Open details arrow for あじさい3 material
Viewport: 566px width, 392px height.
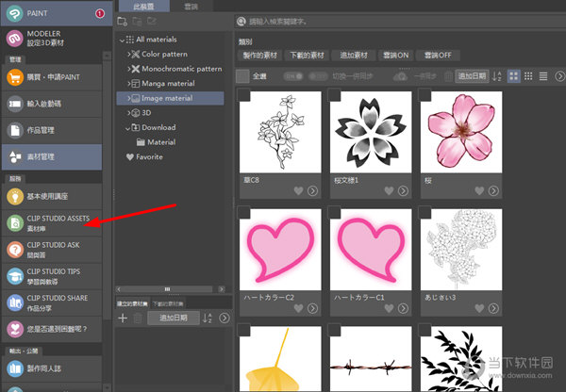pyautogui.click(x=493, y=308)
